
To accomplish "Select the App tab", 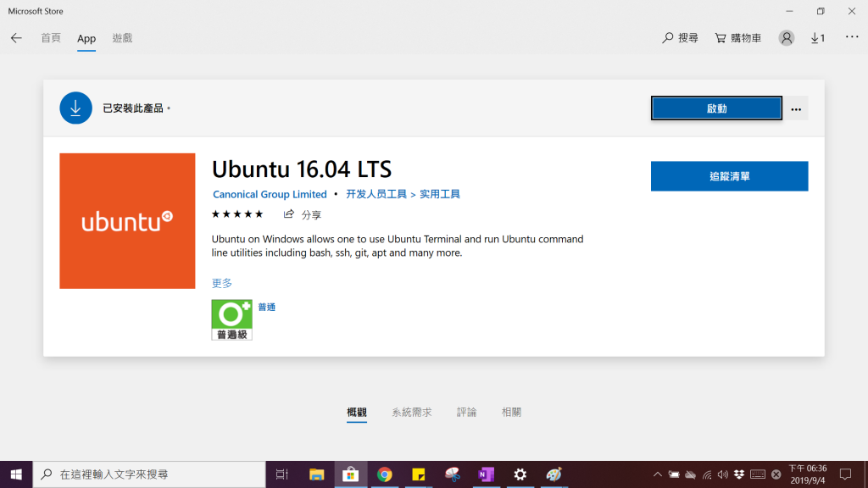I will pos(86,38).
